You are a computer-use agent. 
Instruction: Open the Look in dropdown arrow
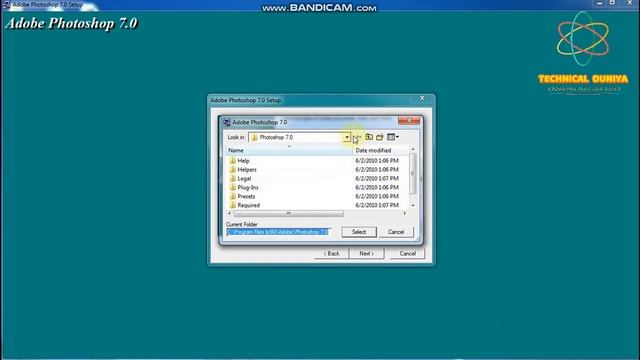[x=347, y=138]
